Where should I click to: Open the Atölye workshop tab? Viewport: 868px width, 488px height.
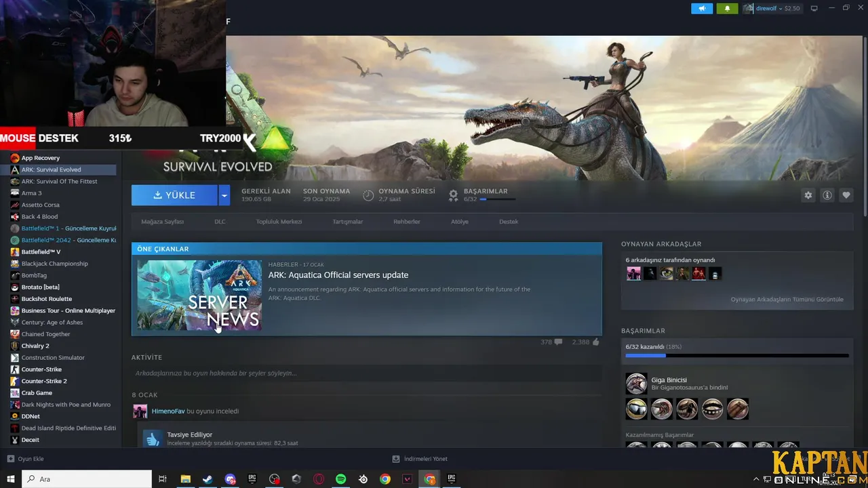(x=460, y=222)
